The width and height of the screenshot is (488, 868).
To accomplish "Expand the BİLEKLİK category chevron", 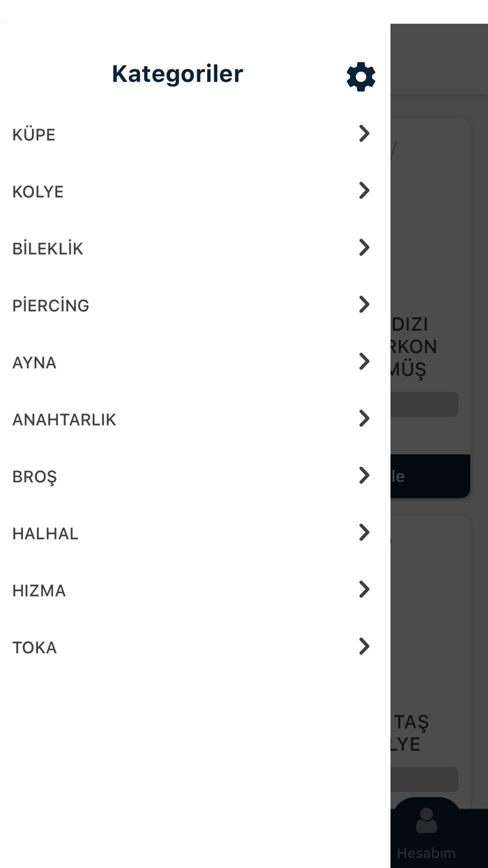I will 364,248.
